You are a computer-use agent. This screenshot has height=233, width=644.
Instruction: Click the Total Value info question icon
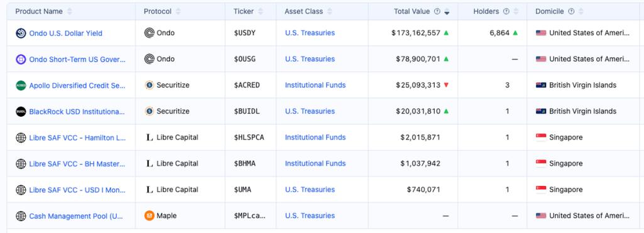437,11
